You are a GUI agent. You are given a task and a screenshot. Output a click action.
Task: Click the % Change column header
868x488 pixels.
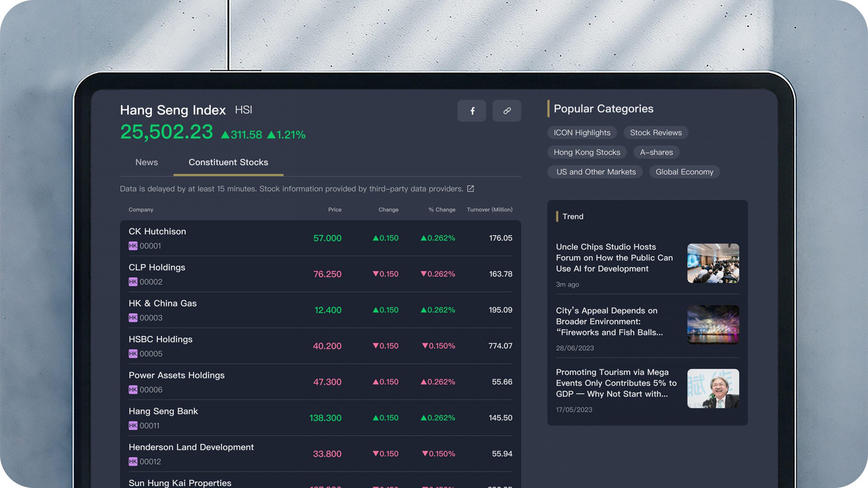[x=442, y=210]
